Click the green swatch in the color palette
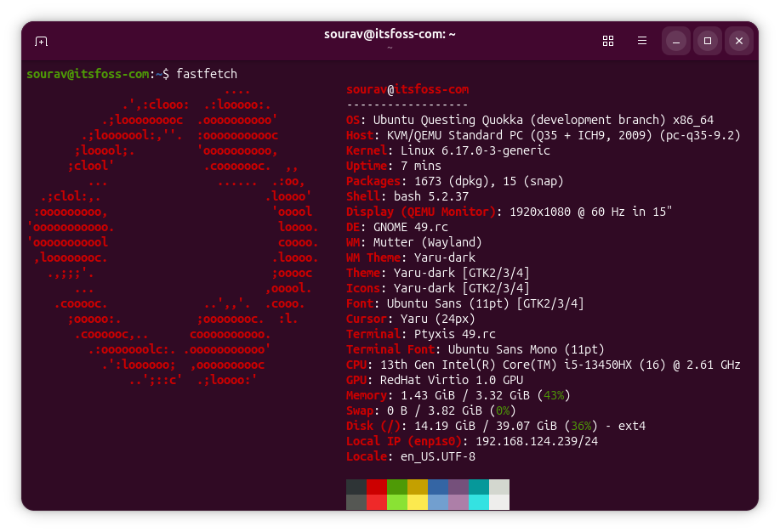780x532 pixels. coord(397,494)
